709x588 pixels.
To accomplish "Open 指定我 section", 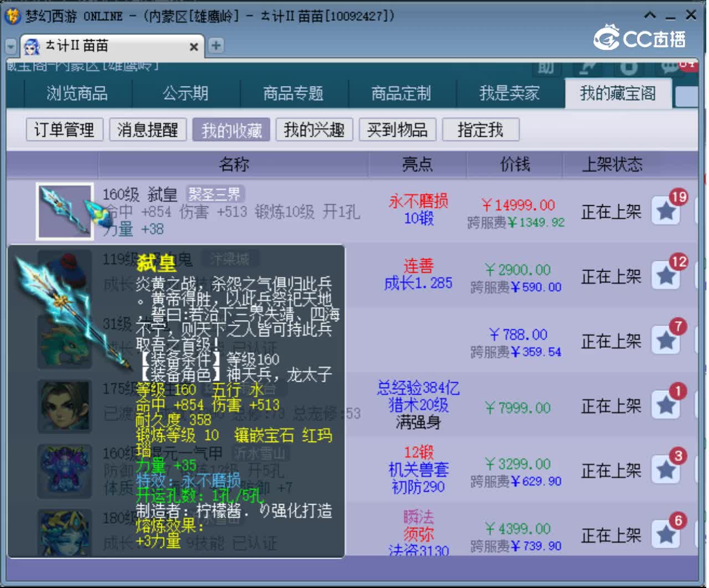I will [480, 130].
